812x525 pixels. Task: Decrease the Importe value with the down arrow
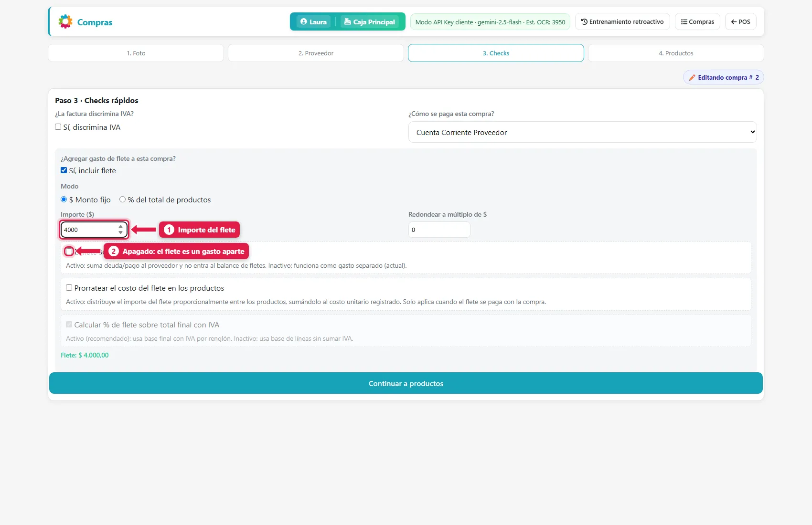point(121,232)
